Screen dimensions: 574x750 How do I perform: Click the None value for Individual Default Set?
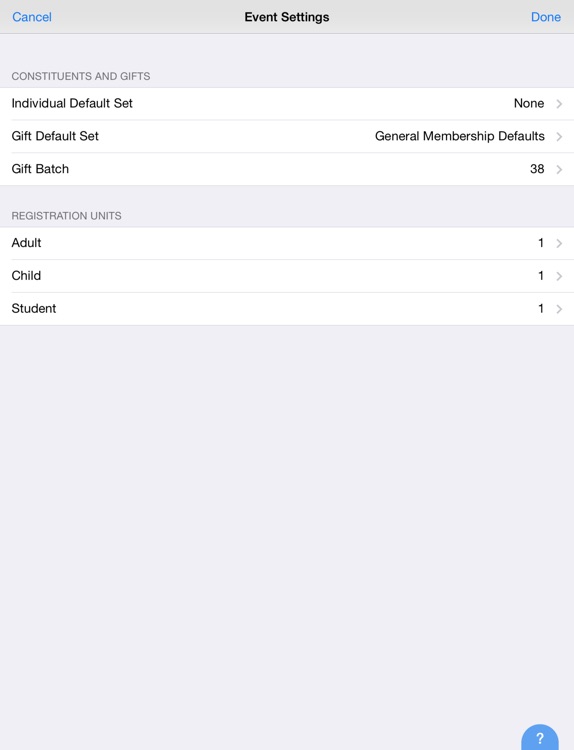click(x=529, y=103)
